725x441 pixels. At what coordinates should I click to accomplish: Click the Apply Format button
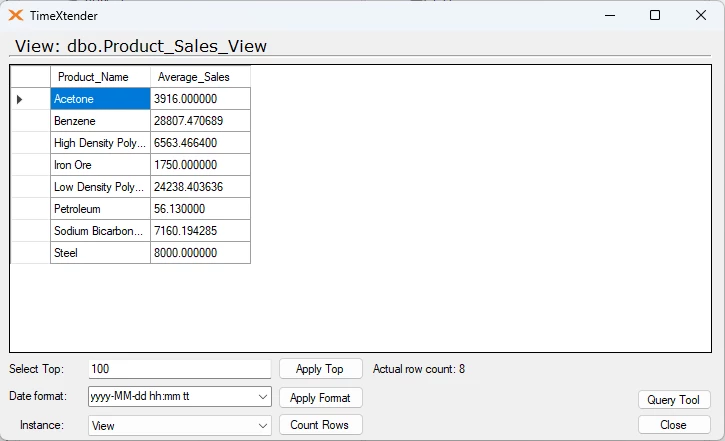(320, 398)
